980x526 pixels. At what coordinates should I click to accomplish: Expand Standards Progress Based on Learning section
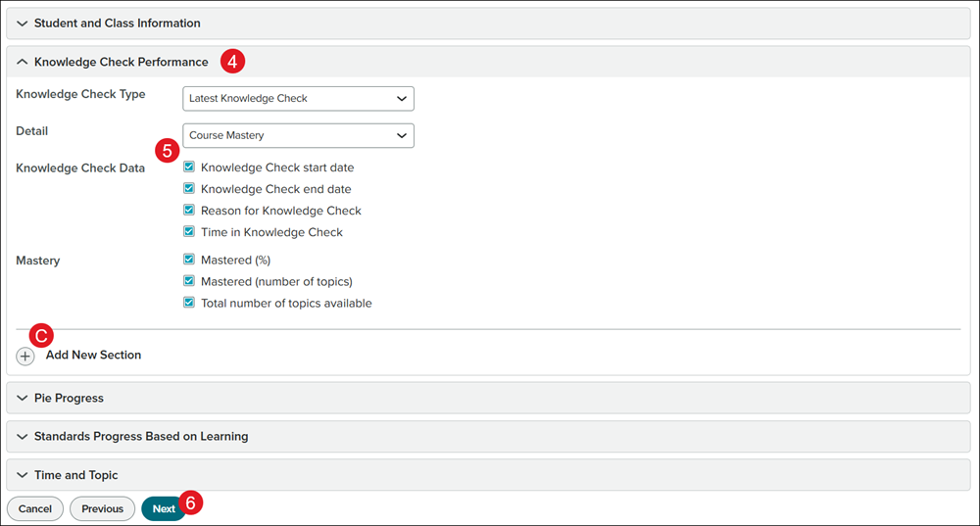click(x=140, y=436)
